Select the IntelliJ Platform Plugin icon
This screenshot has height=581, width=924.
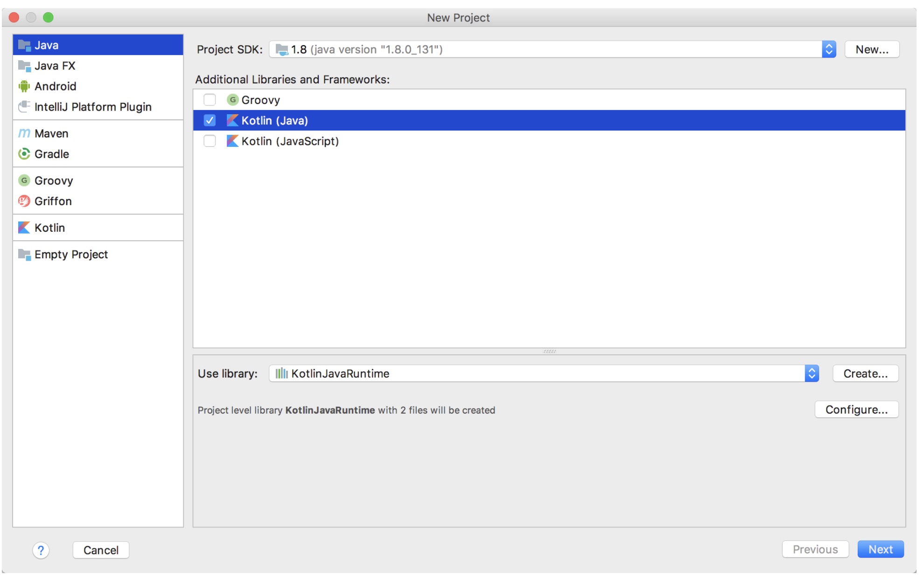(24, 107)
